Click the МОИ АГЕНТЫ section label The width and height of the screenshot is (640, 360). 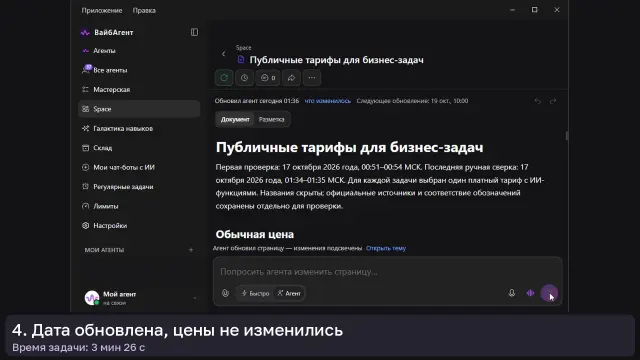(104, 250)
